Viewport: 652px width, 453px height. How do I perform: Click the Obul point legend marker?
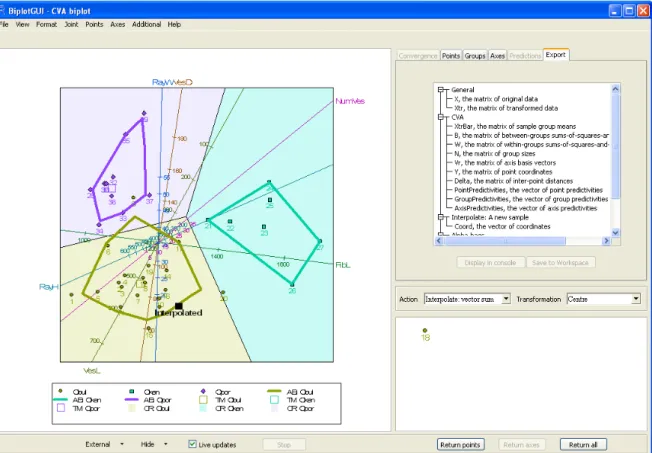click(60, 391)
